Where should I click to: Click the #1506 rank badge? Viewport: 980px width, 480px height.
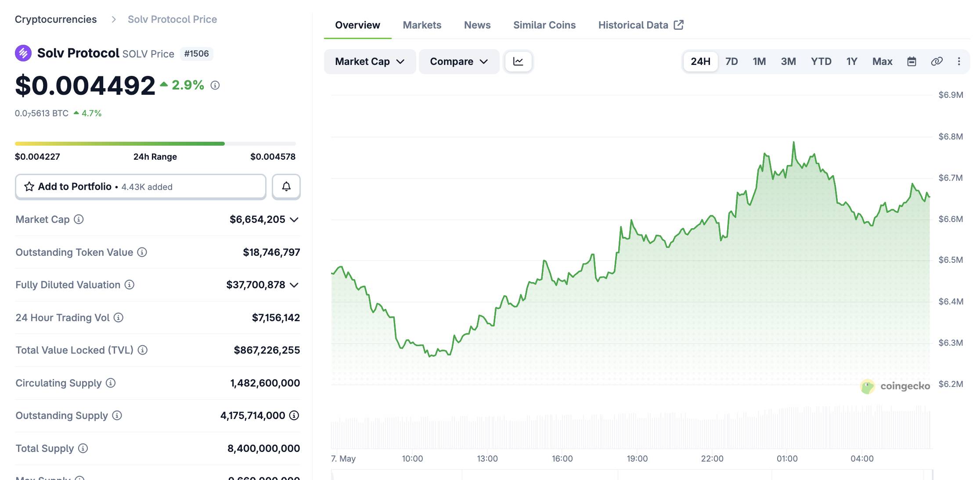[x=196, y=54]
